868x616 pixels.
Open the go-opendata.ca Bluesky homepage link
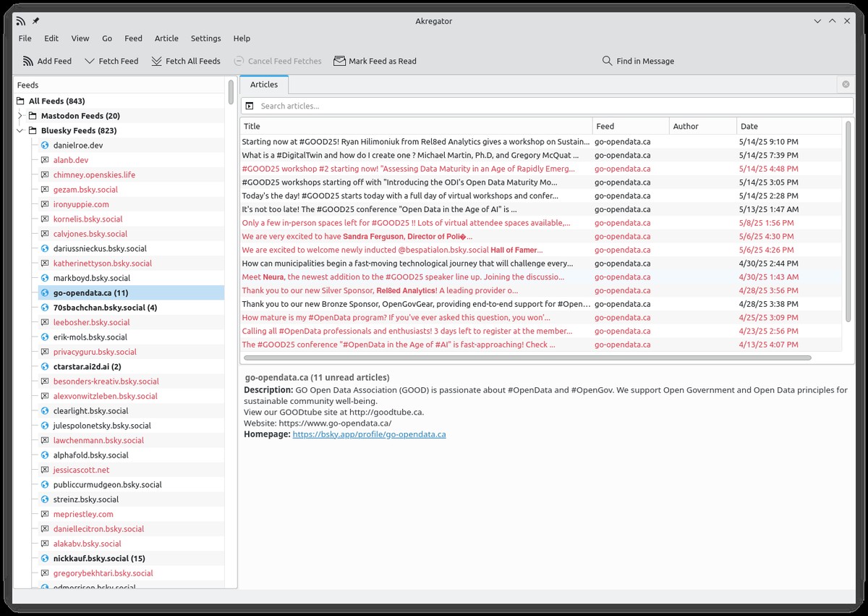point(368,434)
